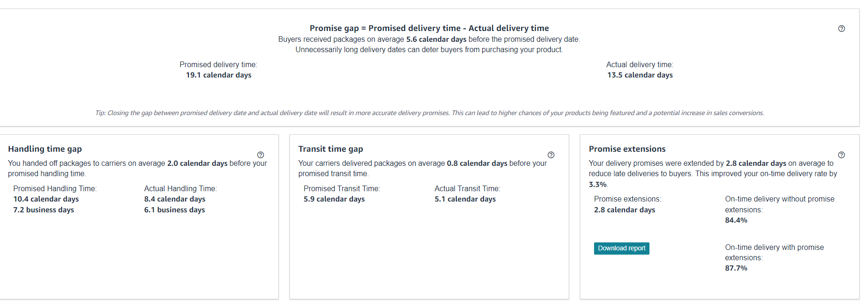Select the 13.5 calendar days actual value
This screenshot has height=303, width=868.
pos(640,75)
